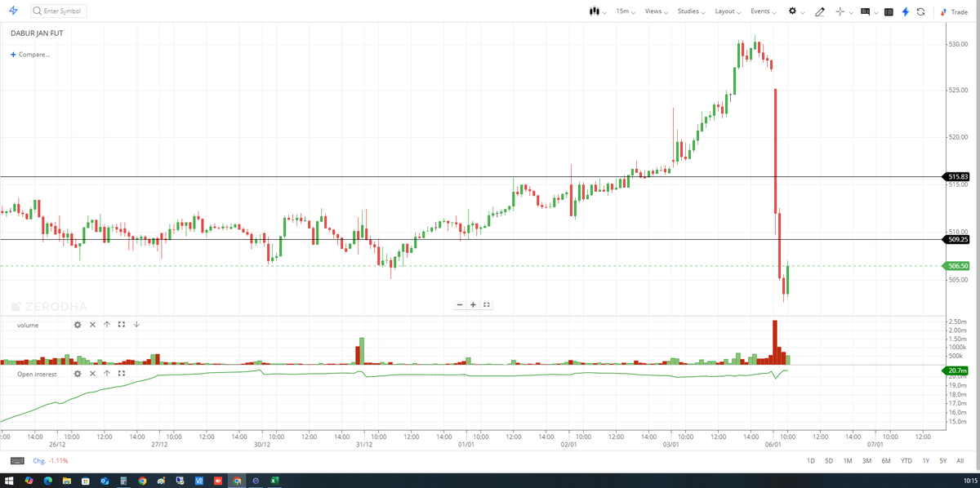Open the candlestick chart type dropdown

click(x=598, y=11)
